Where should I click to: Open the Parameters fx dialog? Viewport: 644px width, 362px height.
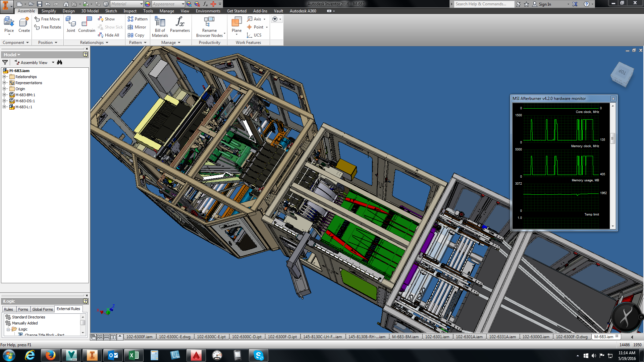click(180, 25)
